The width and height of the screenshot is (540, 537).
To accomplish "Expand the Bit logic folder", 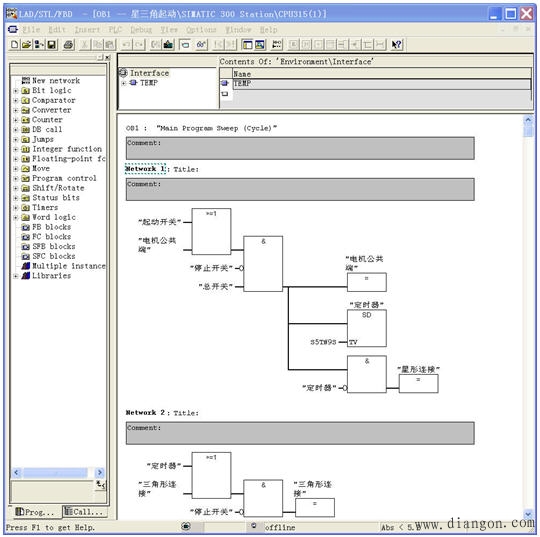I will 15,91.
